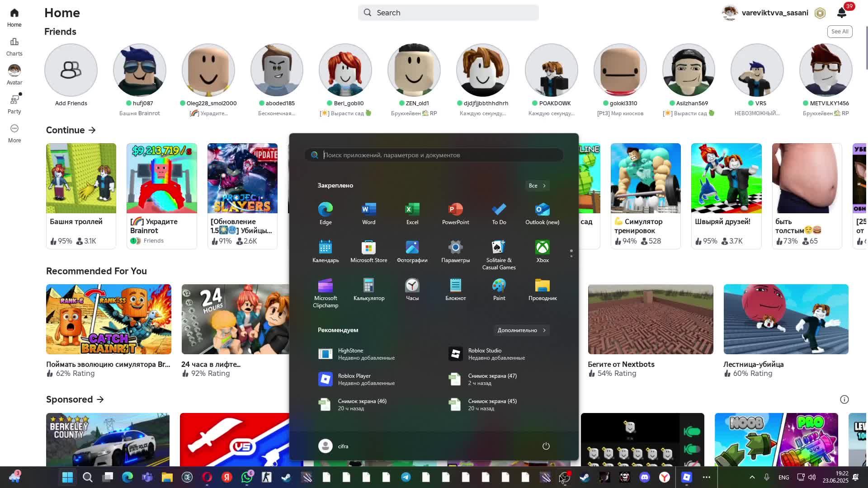The image size is (868, 488).
Task: Open taskbar overflow three dots
Action: point(707,477)
